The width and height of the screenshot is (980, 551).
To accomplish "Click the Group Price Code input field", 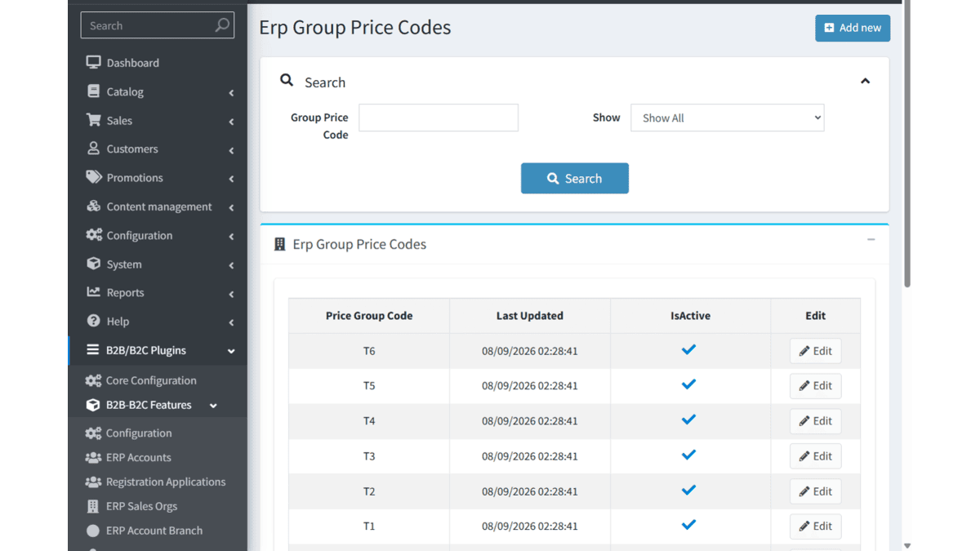I will click(x=439, y=118).
